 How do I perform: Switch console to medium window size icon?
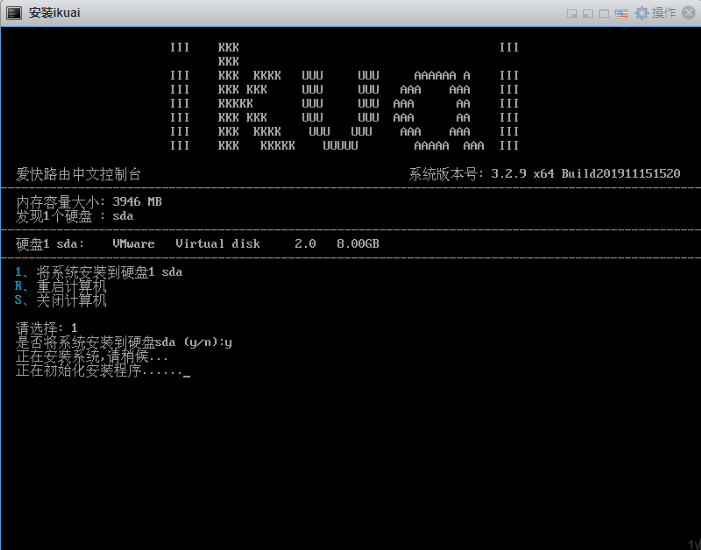click(x=587, y=13)
